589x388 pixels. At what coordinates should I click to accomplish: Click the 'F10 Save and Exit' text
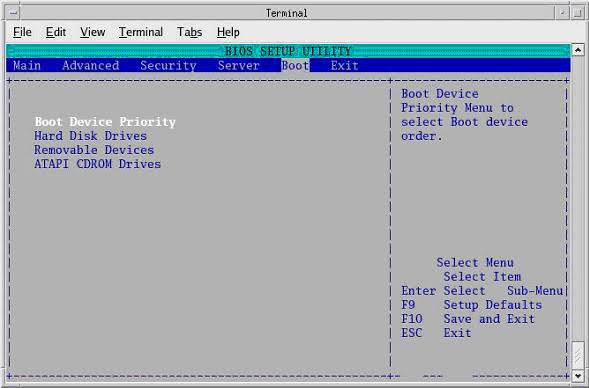[468, 319]
